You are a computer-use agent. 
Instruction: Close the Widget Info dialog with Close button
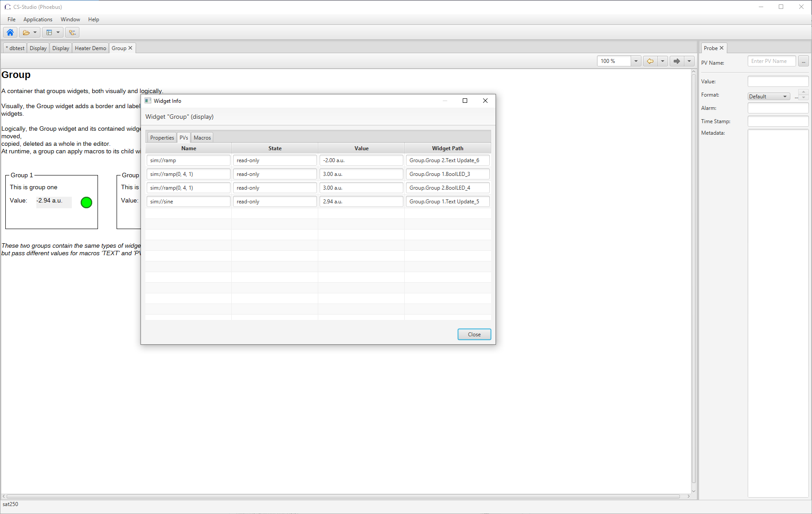pyautogui.click(x=474, y=334)
